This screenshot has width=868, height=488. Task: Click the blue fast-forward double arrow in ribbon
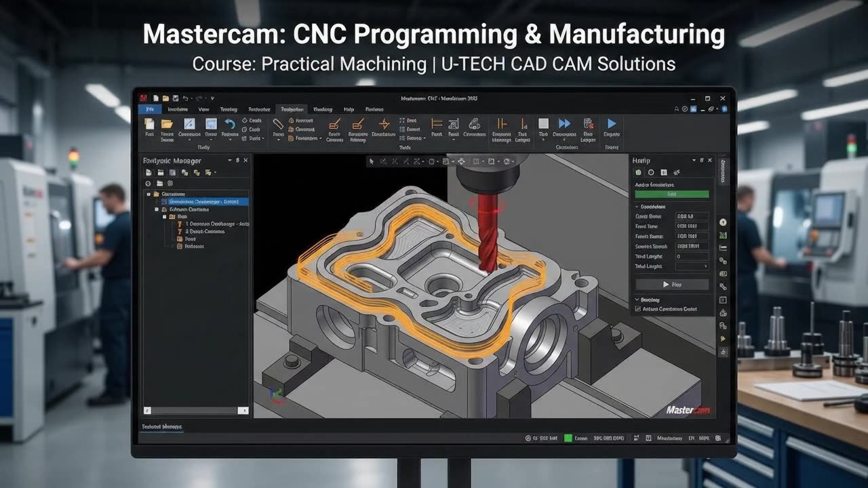click(x=564, y=123)
